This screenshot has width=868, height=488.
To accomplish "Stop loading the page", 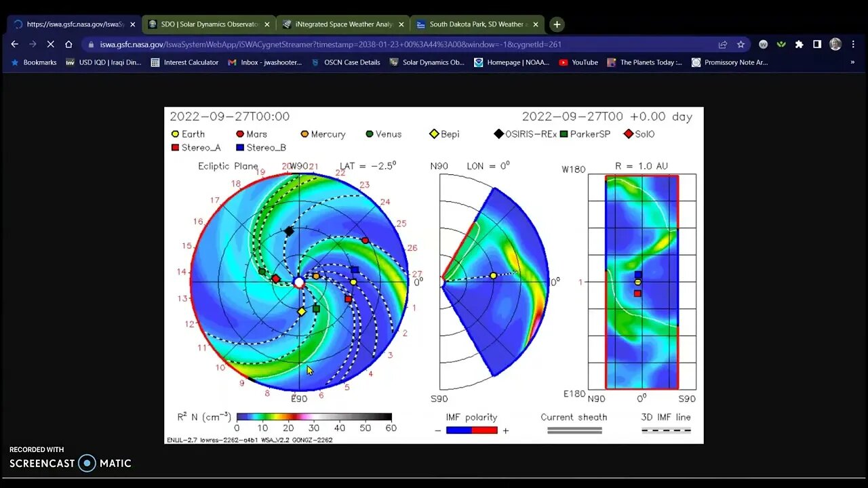I will (51, 44).
